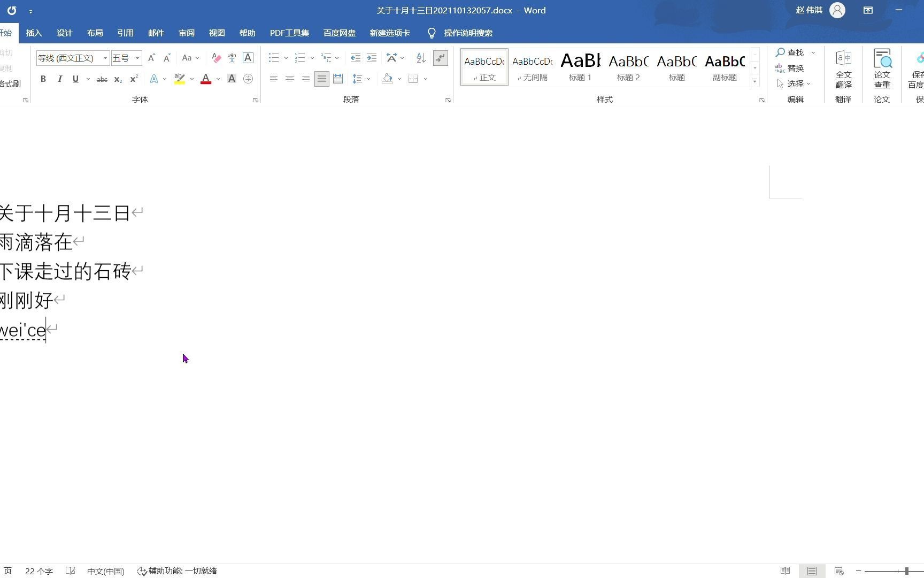Apply red font color
924x578 pixels.
pyautogui.click(x=206, y=79)
